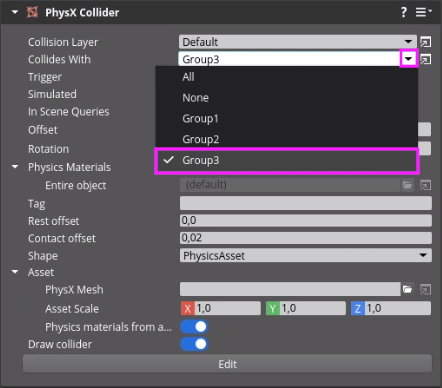The height and width of the screenshot is (388, 442).
Task: Click the Entire object (default) material field
Action: (x=290, y=185)
